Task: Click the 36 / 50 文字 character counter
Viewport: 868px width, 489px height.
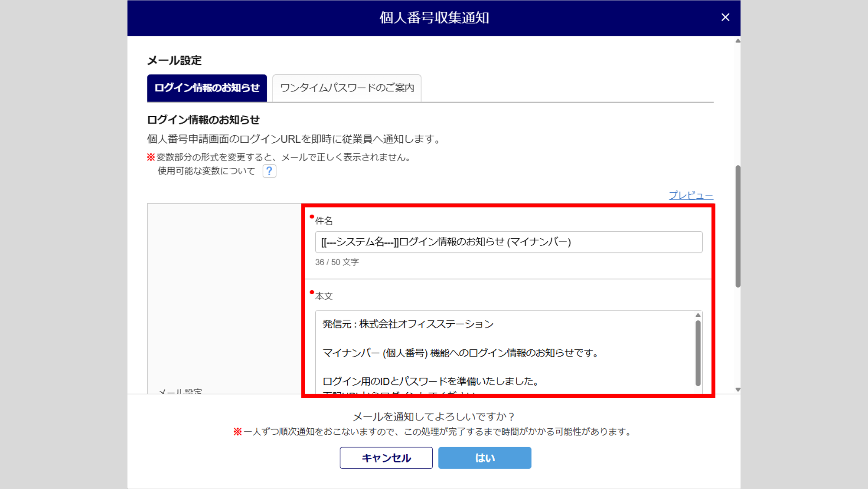Action: pyautogui.click(x=337, y=262)
